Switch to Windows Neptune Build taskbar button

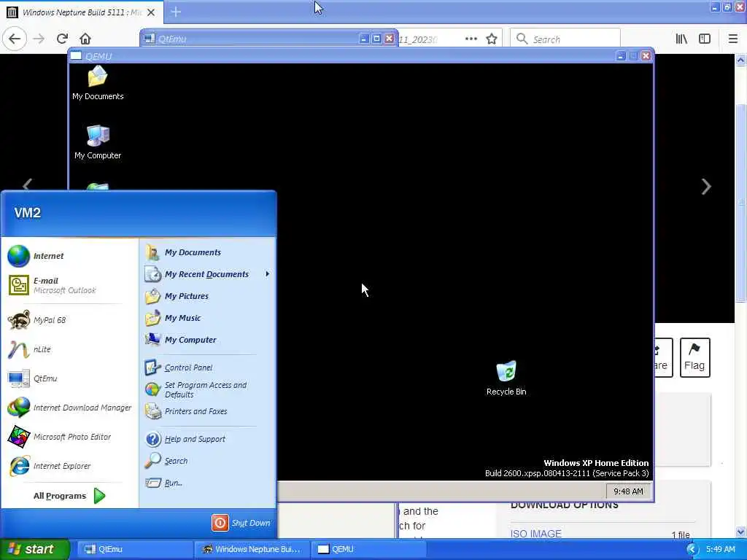pyautogui.click(x=252, y=549)
